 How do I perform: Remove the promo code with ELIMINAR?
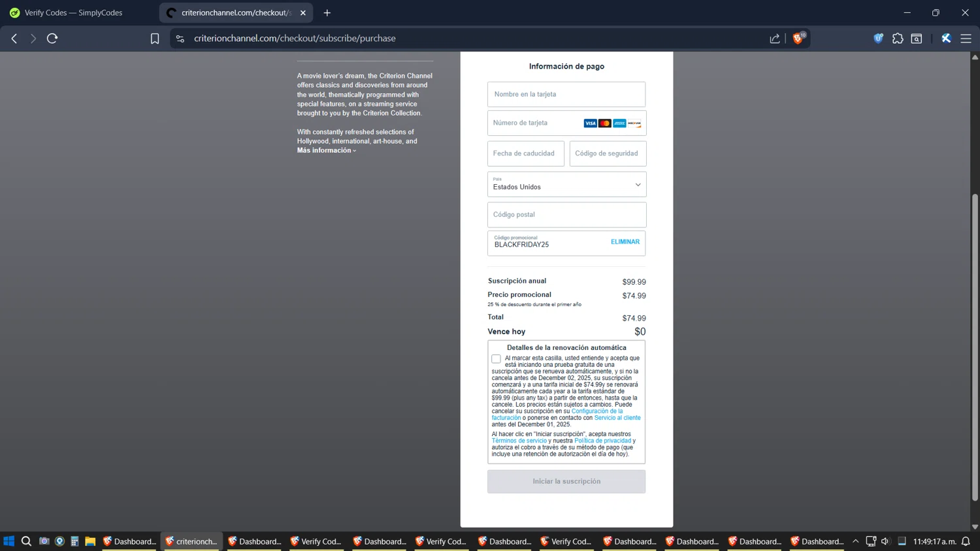click(x=625, y=242)
